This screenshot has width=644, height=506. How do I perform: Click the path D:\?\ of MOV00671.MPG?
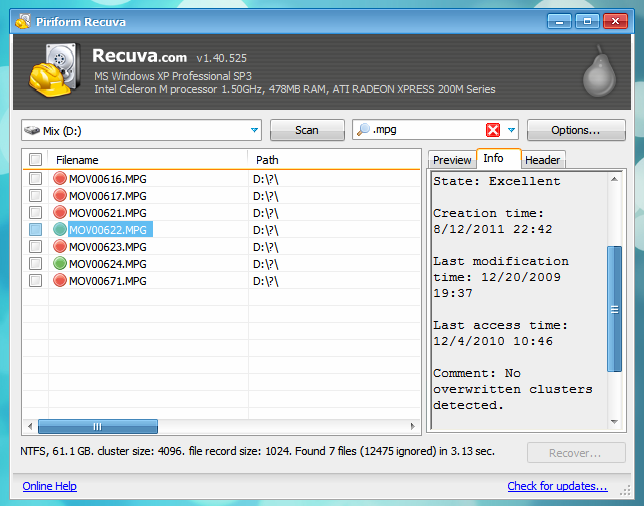pyautogui.click(x=266, y=281)
